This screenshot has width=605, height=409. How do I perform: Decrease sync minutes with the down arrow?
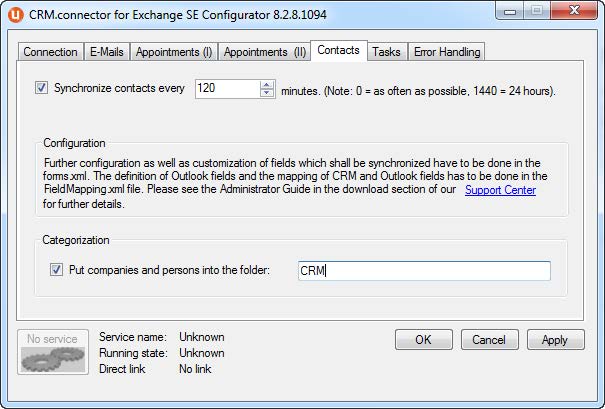[267, 93]
